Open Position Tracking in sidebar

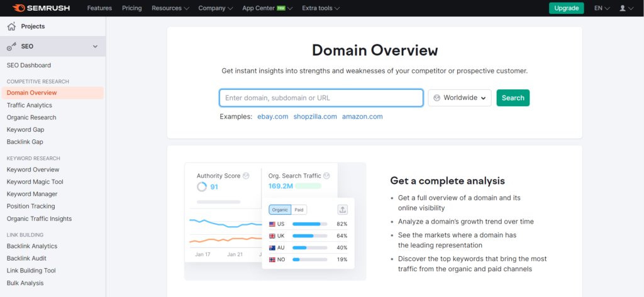click(31, 207)
